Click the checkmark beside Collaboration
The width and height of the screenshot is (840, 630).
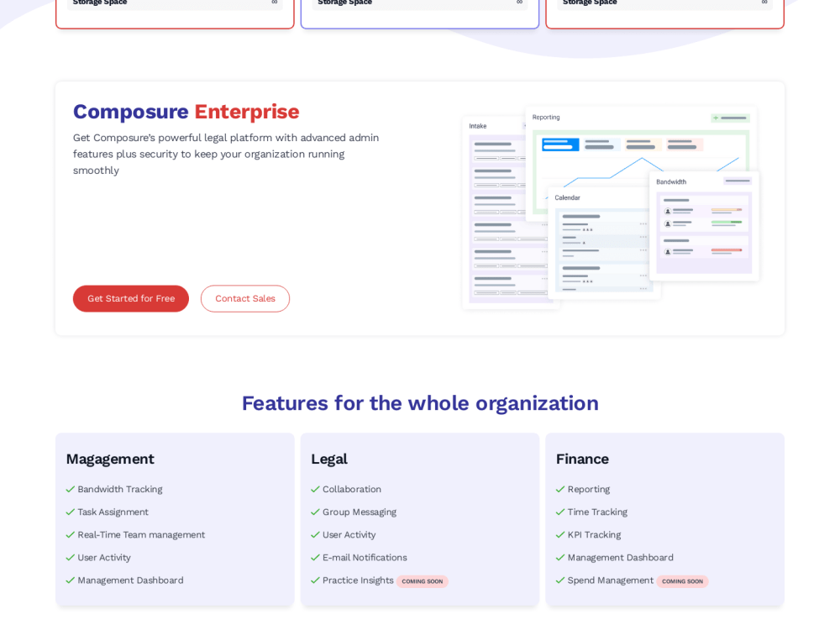click(315, 489)
